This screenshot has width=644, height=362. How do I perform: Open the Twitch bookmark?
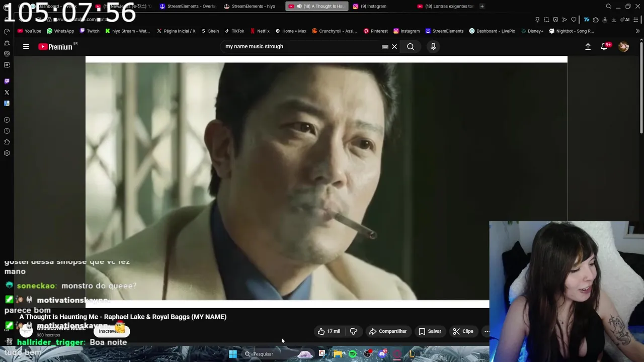90,31
